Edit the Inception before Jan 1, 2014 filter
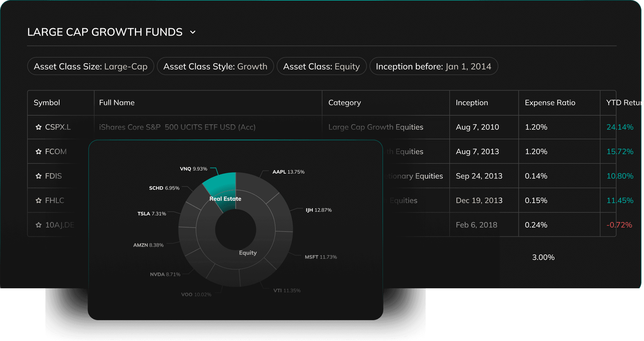The image size is (644, 341). point(433,67)
